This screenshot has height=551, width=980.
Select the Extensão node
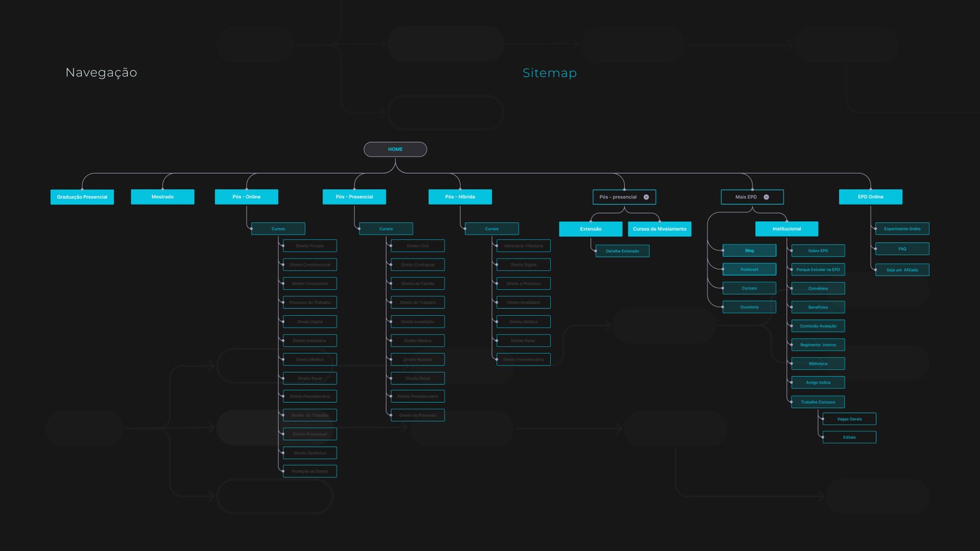pyautogui.click(x=590, y=229)
